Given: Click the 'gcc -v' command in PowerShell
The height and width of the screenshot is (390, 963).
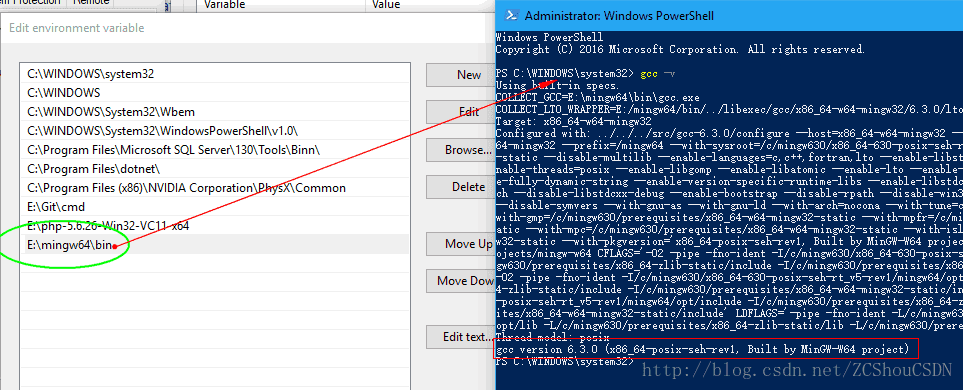Looking at the screenshot, I should point(658,74).
